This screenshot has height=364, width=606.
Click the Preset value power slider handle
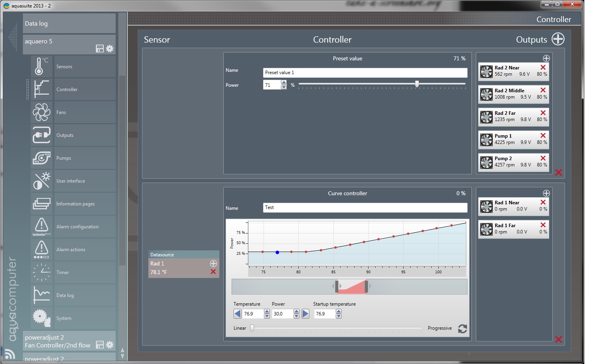[x=417, y=84]
